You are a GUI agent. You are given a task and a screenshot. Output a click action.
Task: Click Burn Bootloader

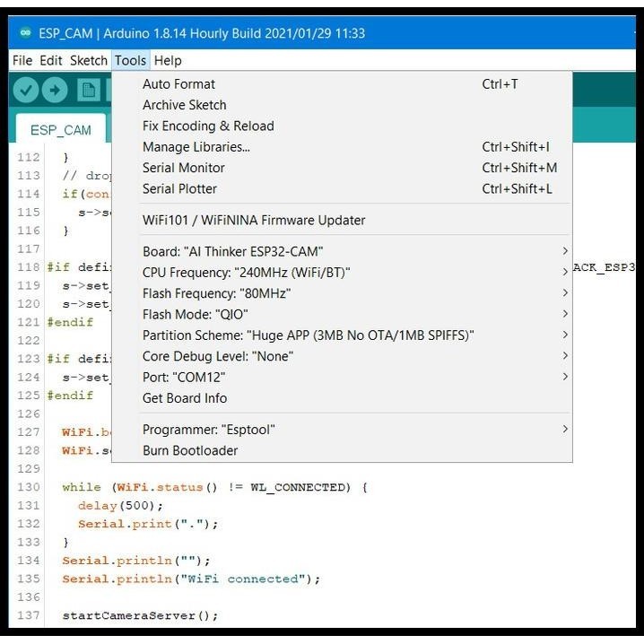point(190,450)
